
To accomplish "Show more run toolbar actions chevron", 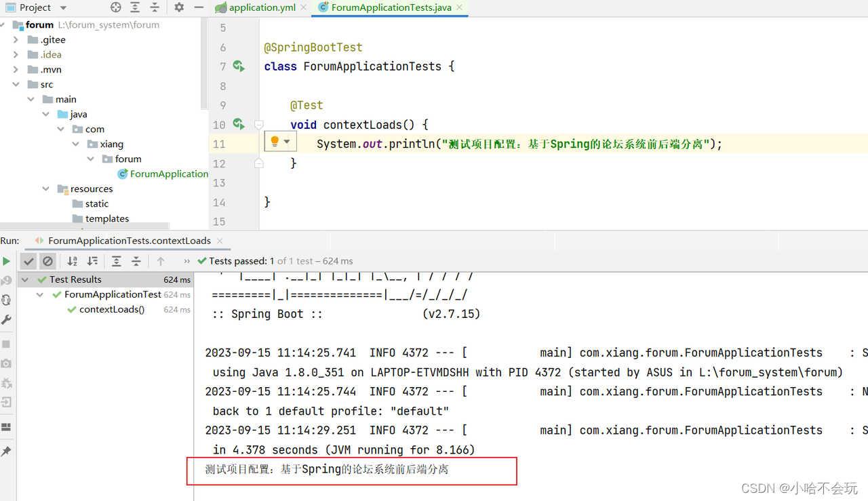I will tap(187, 261).
